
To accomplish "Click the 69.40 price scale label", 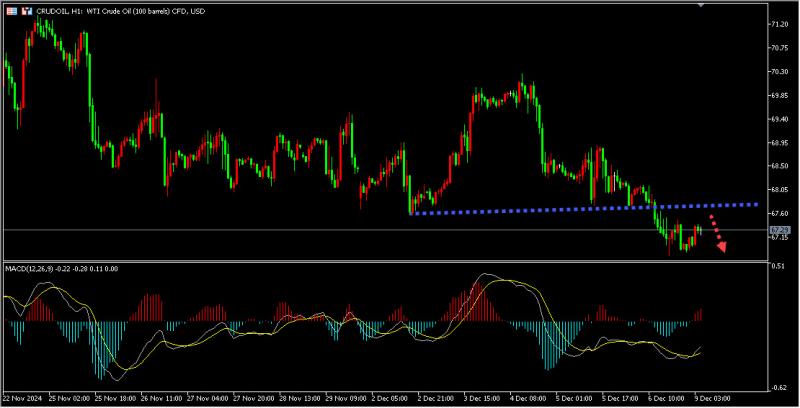I will point(779,119).
